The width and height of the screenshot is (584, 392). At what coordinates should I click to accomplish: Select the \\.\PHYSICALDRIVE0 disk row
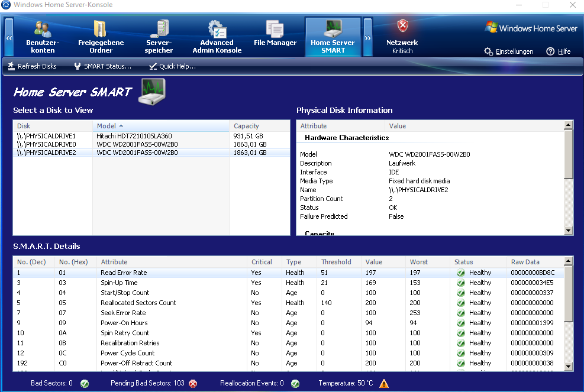pyautogui.click(x=151, y=144)
